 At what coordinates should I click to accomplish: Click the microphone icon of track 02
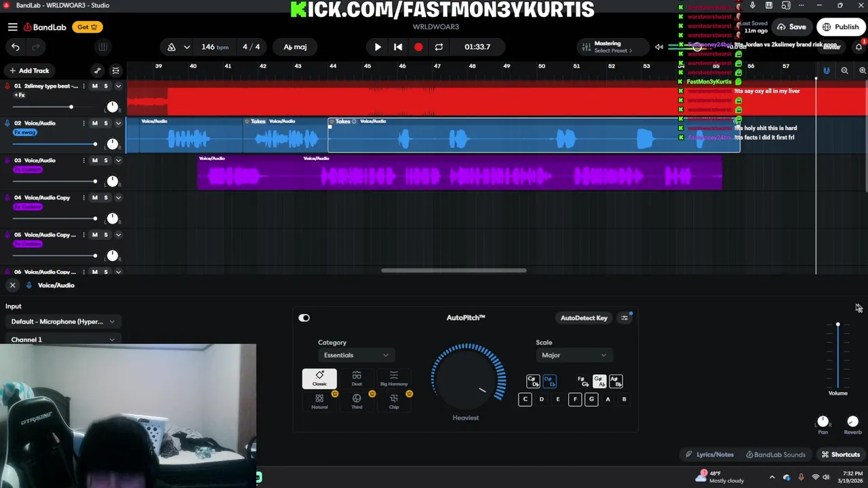7,123
